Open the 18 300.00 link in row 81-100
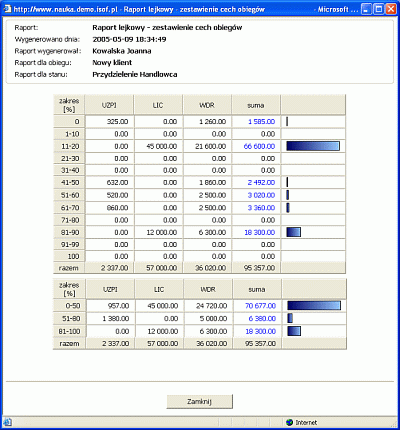This screenshot has width=400, height=430. 261,331
